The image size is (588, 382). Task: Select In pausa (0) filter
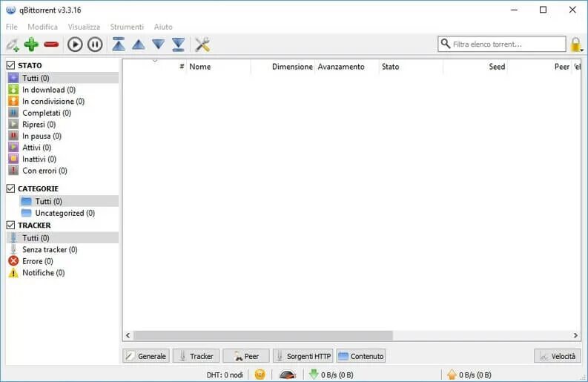tap(62, 136)
